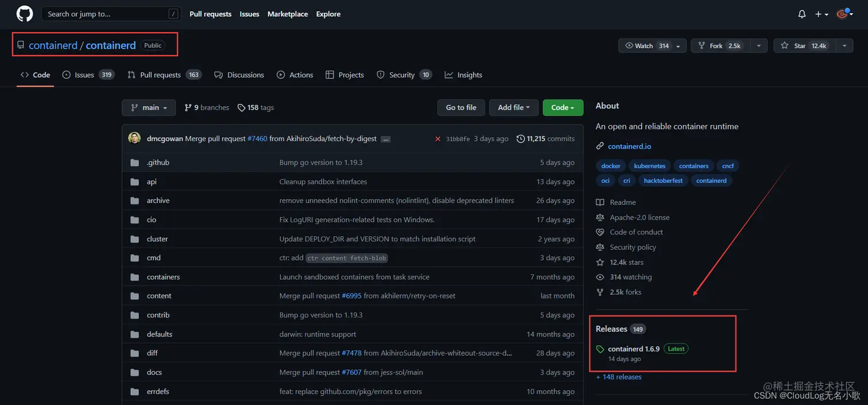Open pull request #7460 link
The height and width of the screenshot is (405, 868).
(x=257, y=138)
